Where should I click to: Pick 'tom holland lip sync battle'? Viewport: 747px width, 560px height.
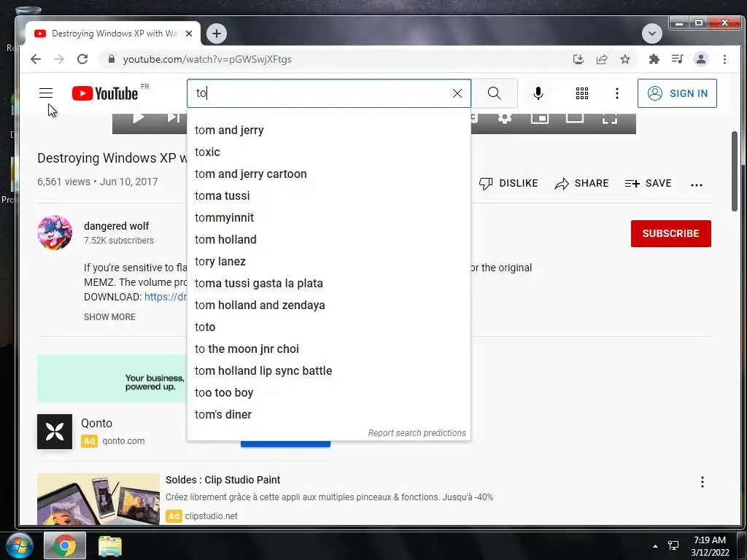[x=329, y=371]
